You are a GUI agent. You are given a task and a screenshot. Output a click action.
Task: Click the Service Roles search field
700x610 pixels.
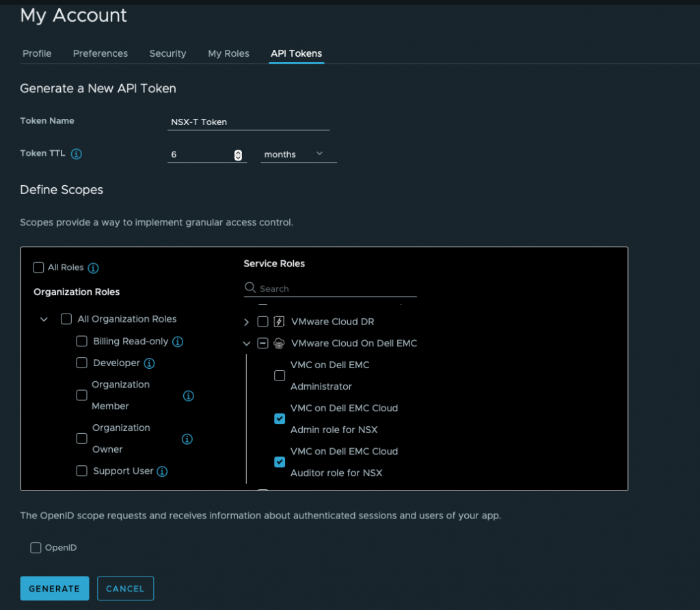336,289
